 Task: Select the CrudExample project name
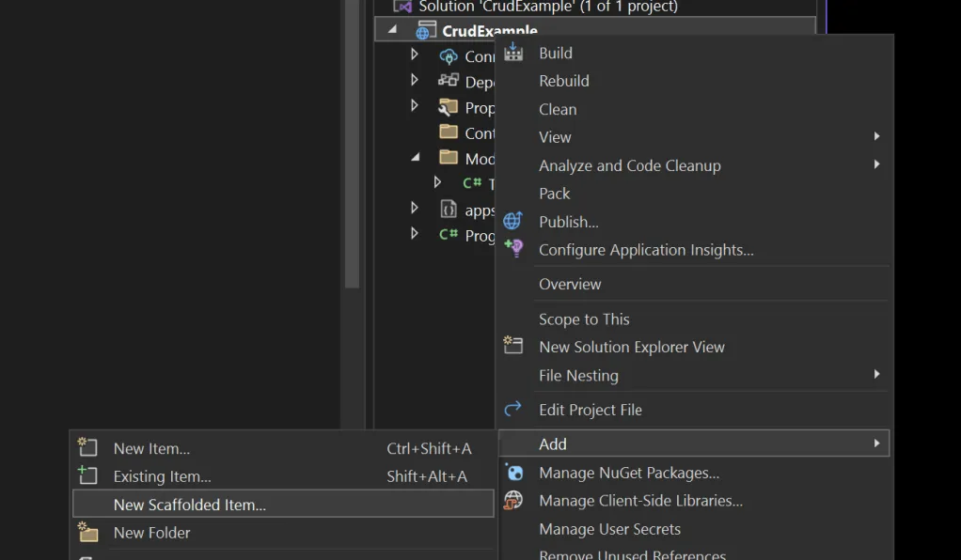click(x=490, y=31)
